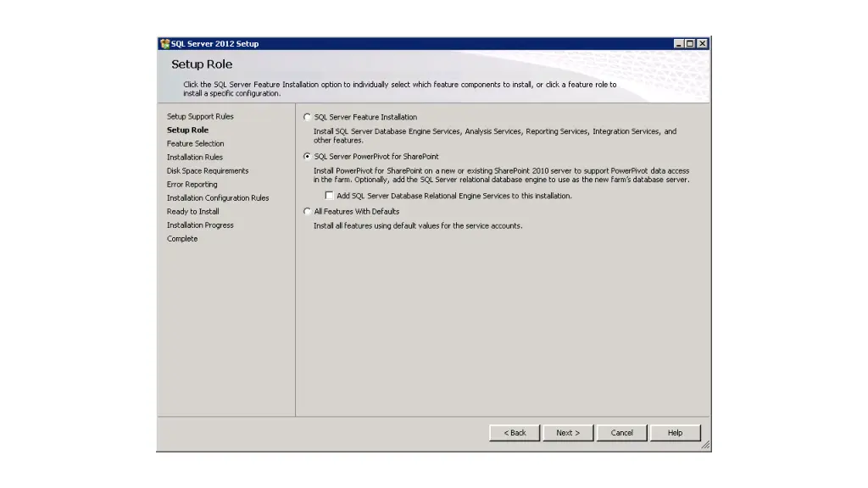Viewport: 868px width, 488px height.
Task: Select SQL Server Feature Installation radio button
Action: [x=307, y=118]
